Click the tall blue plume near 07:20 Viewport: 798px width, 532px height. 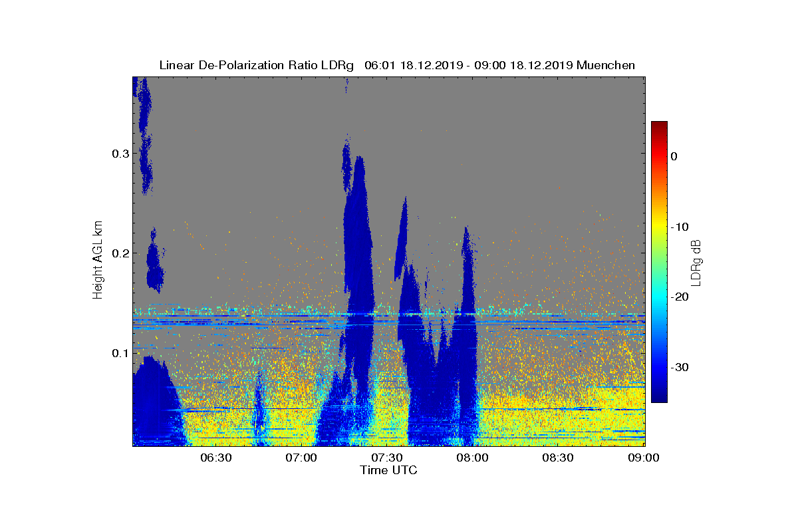pyautogui.click(x=358, y=266)
